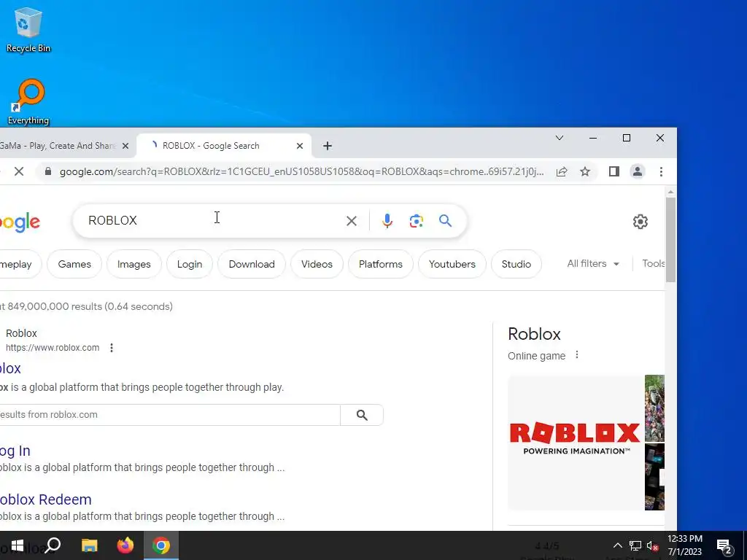Open more options for roblox.com result
Viewport: 747px width, 560px height.
click(112, 348)
